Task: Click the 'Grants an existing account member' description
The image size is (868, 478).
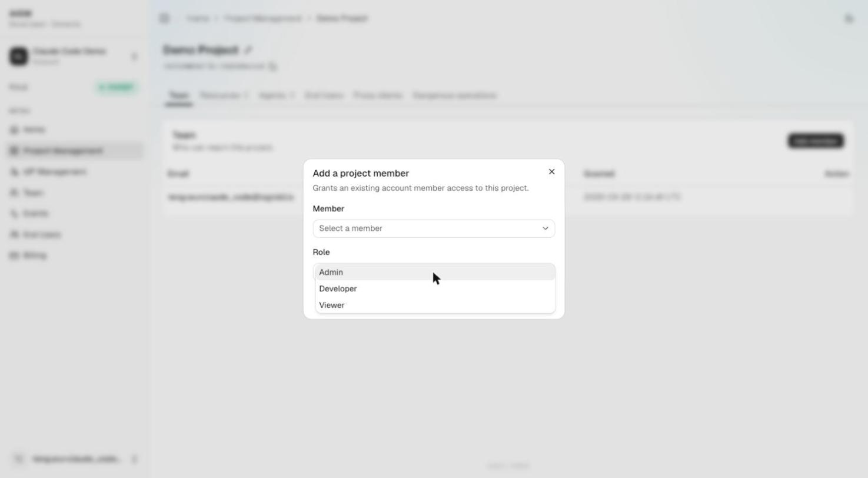Action: pos(421,188)
